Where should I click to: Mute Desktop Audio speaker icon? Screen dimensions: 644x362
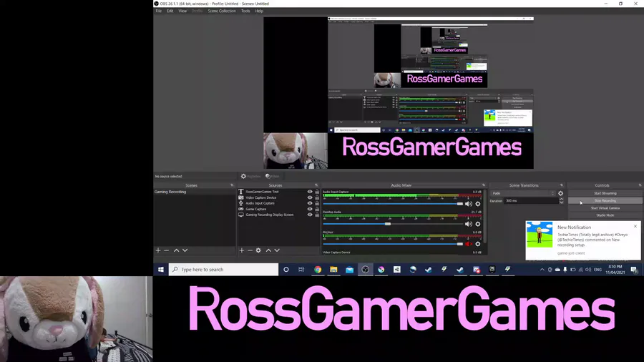pos(468,224)
